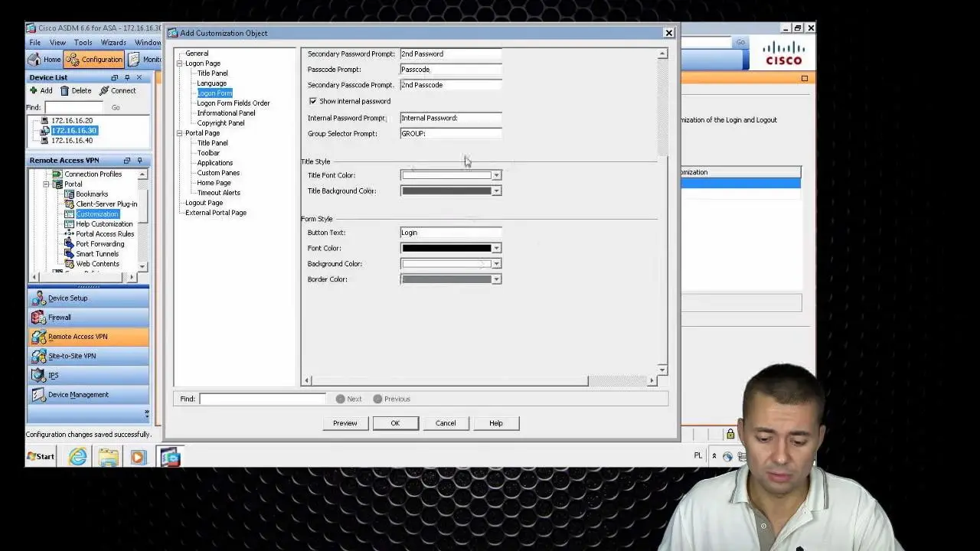This screenshot has width=980, height=551.
Task: Click the Preview button
Action: pos(345,423)
